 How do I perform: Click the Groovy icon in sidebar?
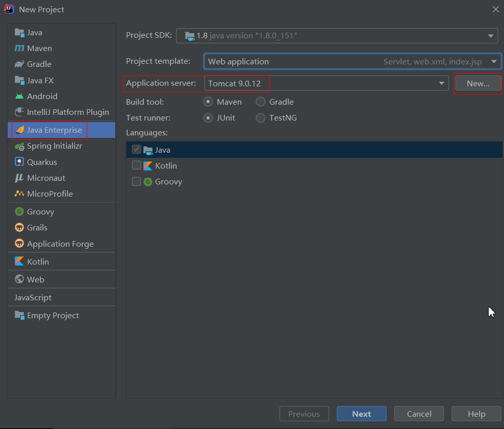[x=19, y=211]
